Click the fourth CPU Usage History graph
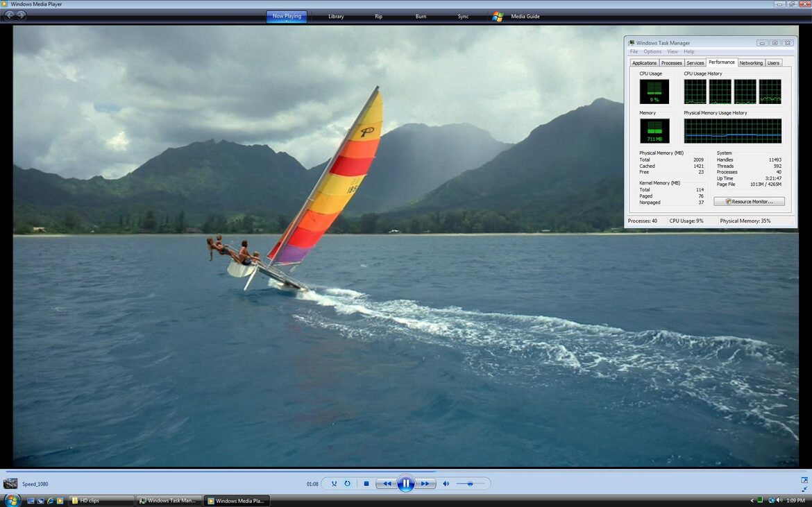Screen dimensions: 812x507 click(x=770, y=92)
